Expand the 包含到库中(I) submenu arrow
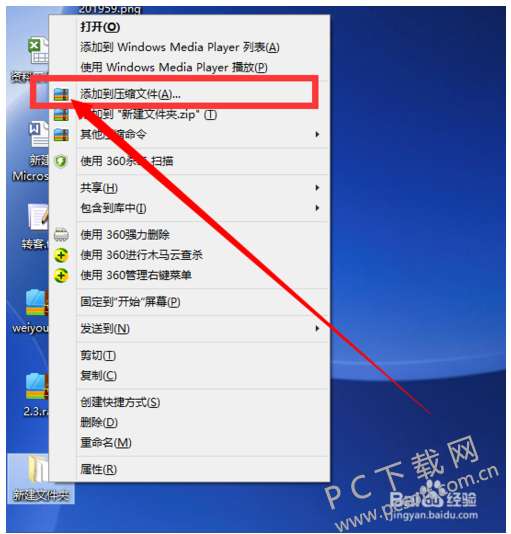511x534 pixels. click(x=317, y=208)
